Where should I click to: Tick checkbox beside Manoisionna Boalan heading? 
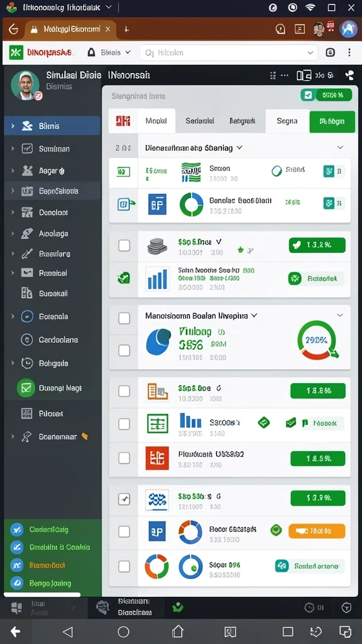[124, 318]
